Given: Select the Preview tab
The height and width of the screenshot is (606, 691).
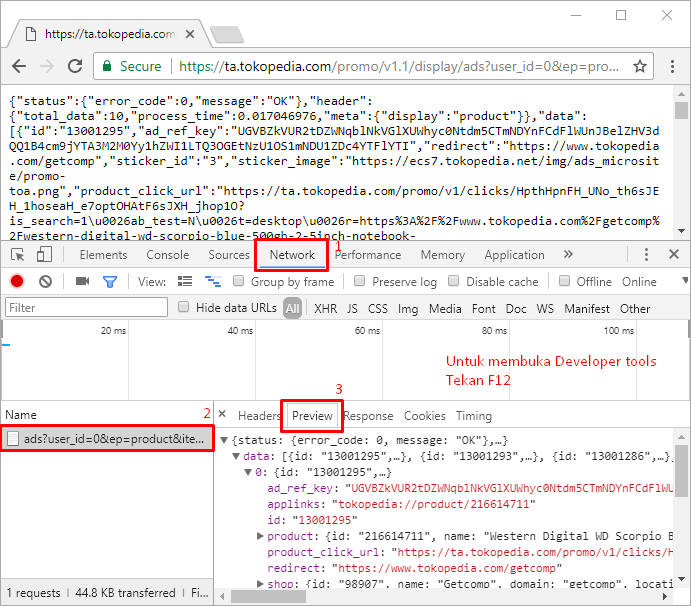Looking at the screenshot, I should 312,416.
